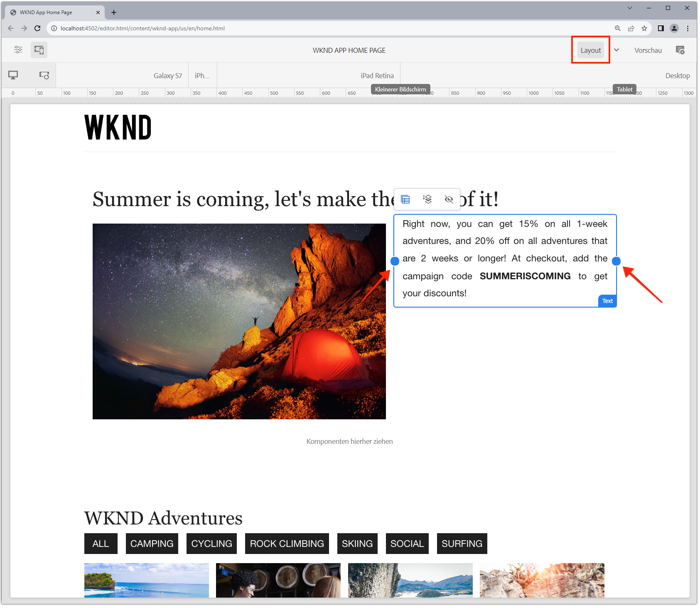Viewport: 700px width, 608px height.
Task: Open the tab search chevron
Action: pos(630,8)
